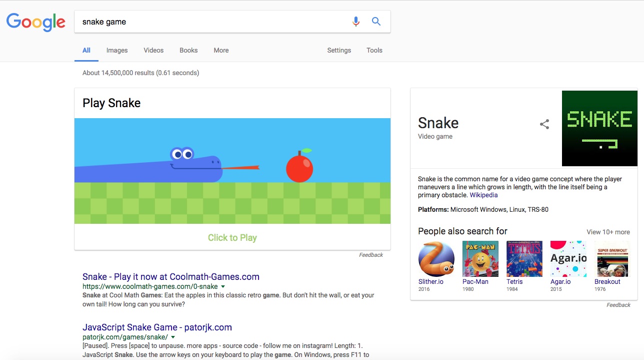Click the red apple in game banner
This screenshot has height=360, width=644.
pos(299,166)
